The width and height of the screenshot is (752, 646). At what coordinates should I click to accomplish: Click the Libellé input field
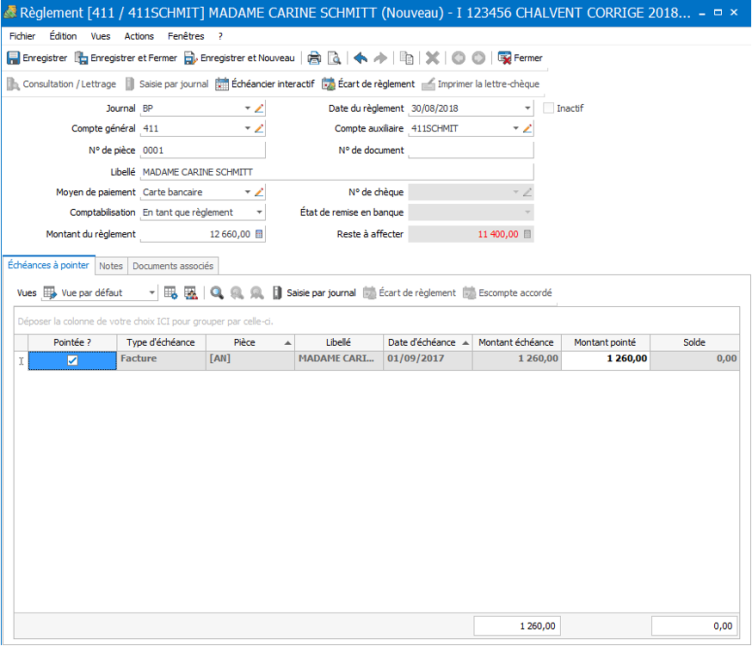[x=337, y=172]
